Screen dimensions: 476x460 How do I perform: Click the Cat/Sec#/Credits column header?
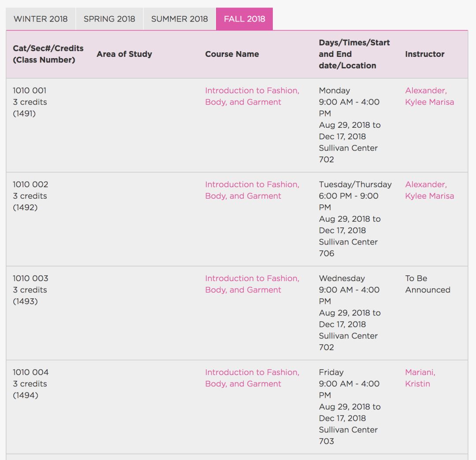click(48, 54)
